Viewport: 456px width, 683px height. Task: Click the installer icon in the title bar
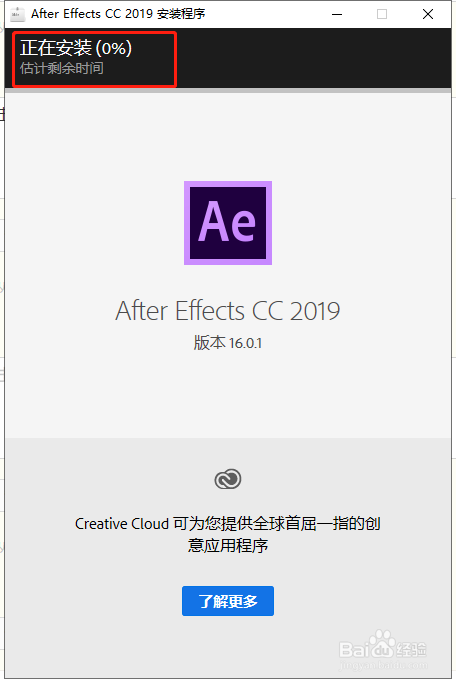17,14
